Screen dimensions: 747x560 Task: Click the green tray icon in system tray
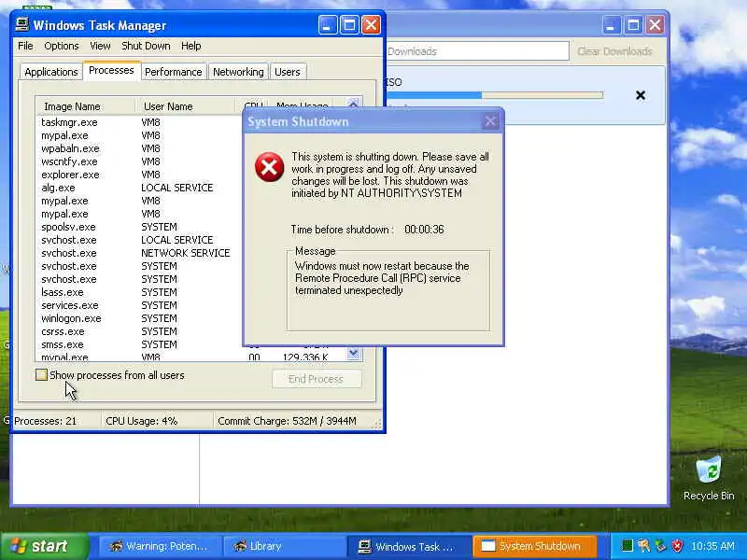(x=627, y=546)
